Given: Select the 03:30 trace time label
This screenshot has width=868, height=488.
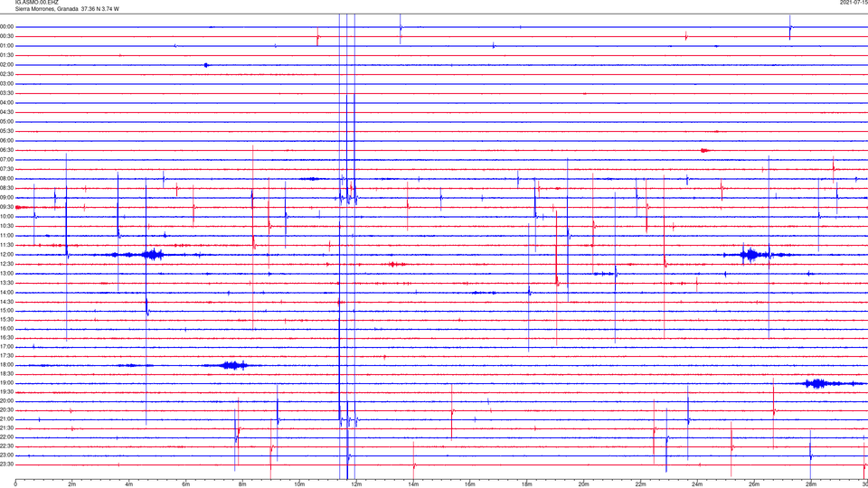Looking at the screenshot, I should click(x=7, y=93).
